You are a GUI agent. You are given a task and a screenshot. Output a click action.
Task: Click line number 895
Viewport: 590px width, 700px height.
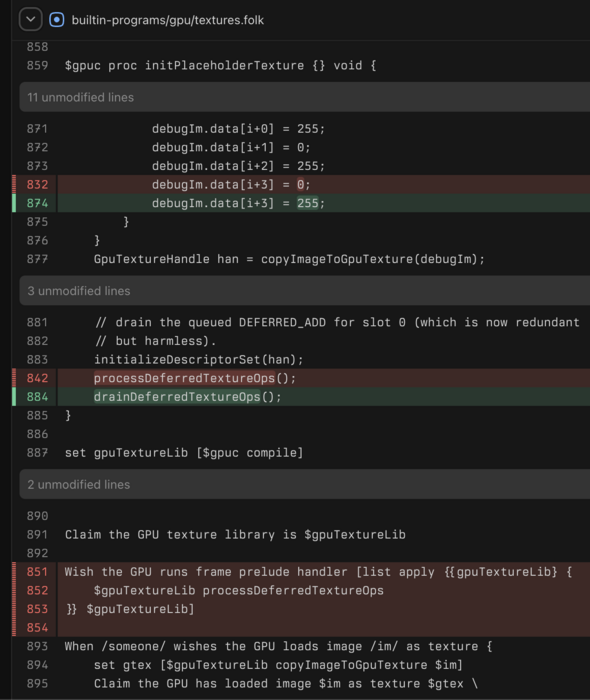(37, 683)
